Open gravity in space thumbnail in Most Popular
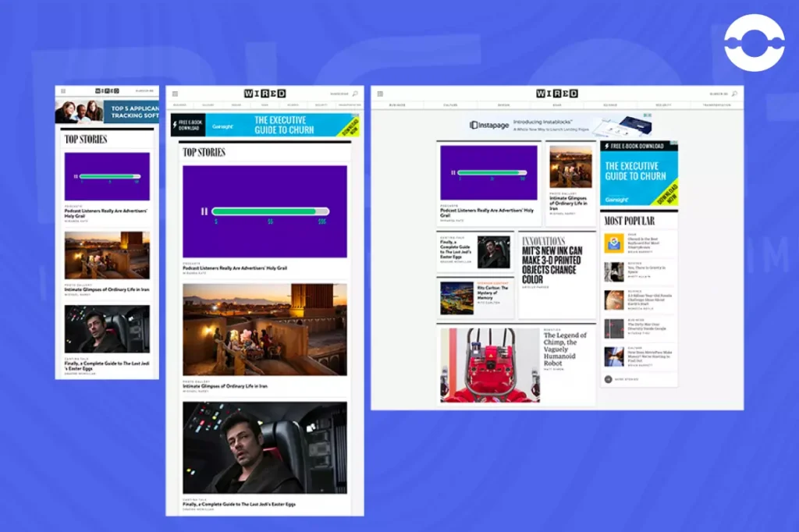This screenshot has height=532, width=799. (614, 272)
